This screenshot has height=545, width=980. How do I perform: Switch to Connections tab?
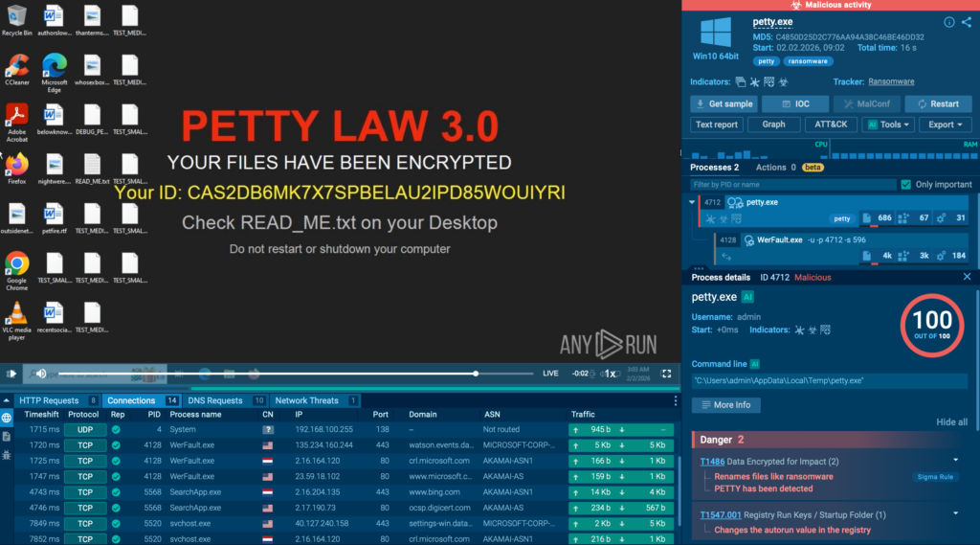142,400
